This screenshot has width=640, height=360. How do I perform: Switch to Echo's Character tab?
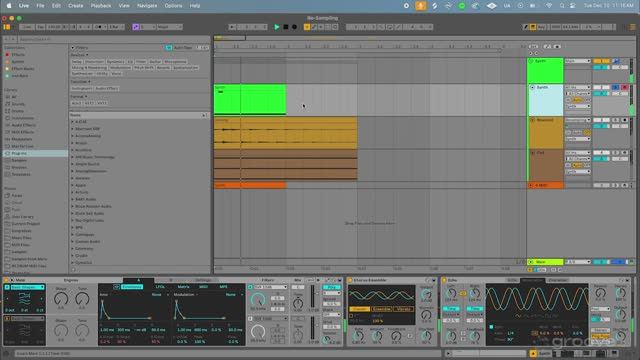coord(557,280)
